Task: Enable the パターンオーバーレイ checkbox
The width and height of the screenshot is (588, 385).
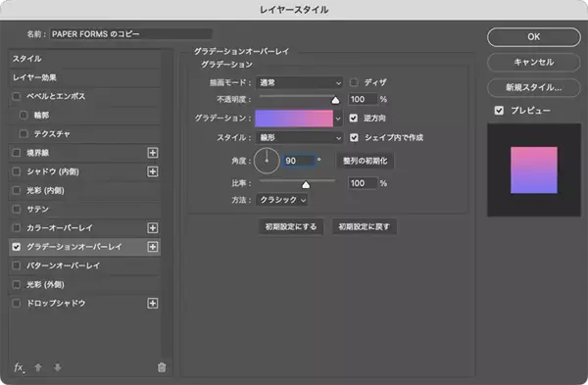Action: click(17, 265)
